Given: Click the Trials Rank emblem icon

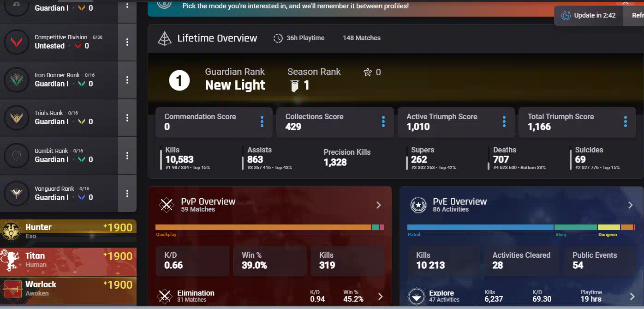Looking at the screenshot, I should click(x=17, y=118).
